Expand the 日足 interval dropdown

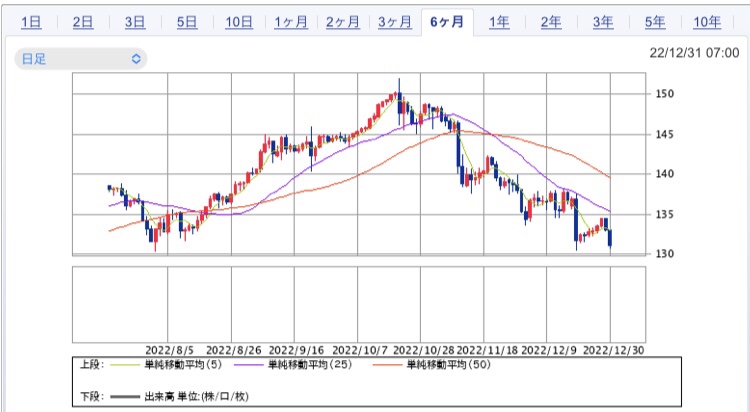pyautogui.click(x=80, y=59)
